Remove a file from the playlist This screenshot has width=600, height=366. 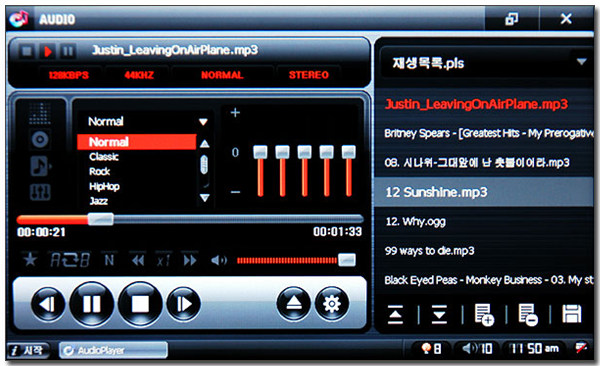pyautogui.click(x=528, y=315)
